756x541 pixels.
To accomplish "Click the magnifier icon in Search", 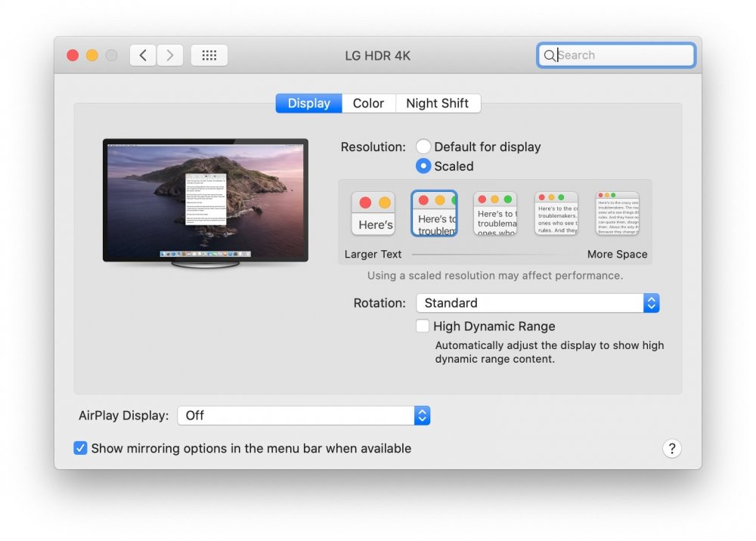I will [x=549, y=55].
